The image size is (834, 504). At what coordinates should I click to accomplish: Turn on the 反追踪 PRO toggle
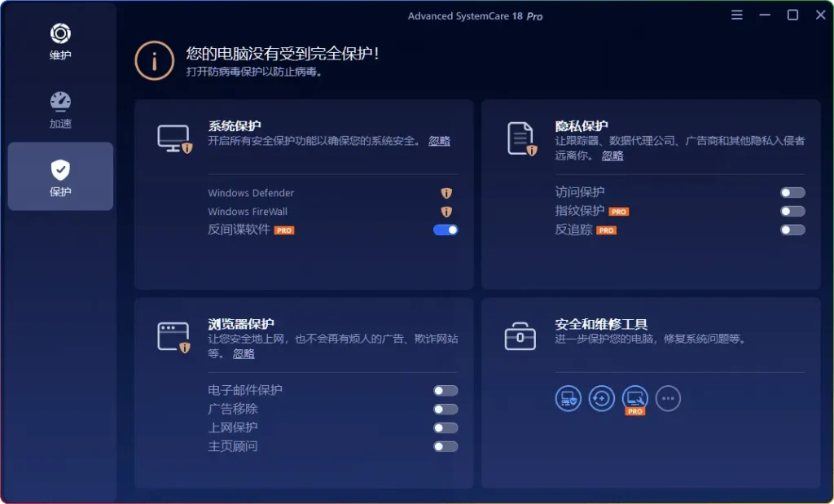coord(791,230)
